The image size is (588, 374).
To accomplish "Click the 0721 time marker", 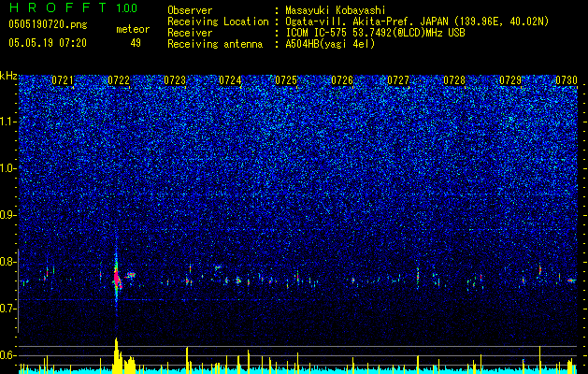I will pyautogui.click(x=63, y=80).
